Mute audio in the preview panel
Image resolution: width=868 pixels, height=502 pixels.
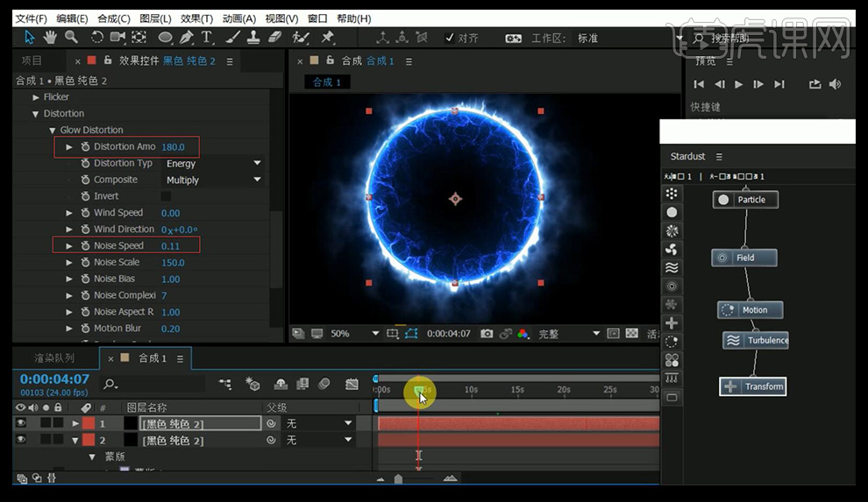click(x=835, y=84)
